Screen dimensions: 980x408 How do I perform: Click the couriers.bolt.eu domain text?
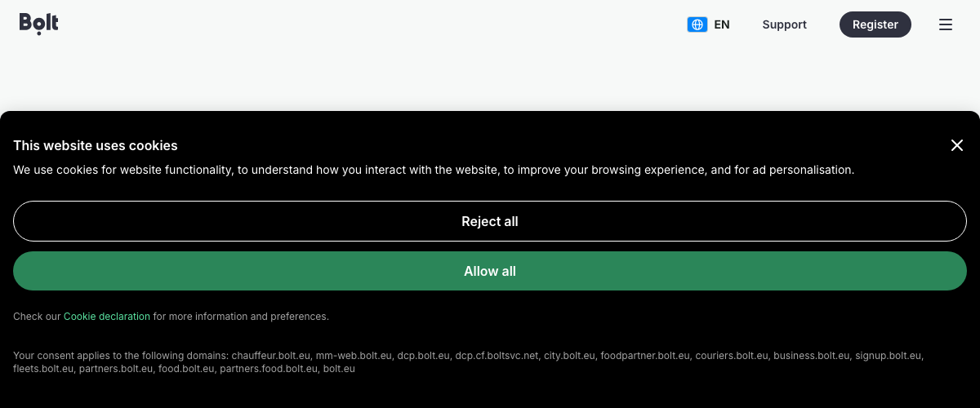click(732, 356)
